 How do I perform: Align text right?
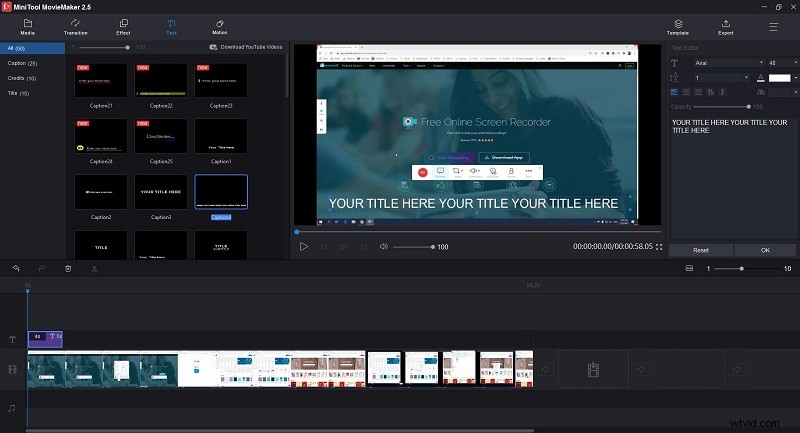pyautogui.click(x=698, y=92)
